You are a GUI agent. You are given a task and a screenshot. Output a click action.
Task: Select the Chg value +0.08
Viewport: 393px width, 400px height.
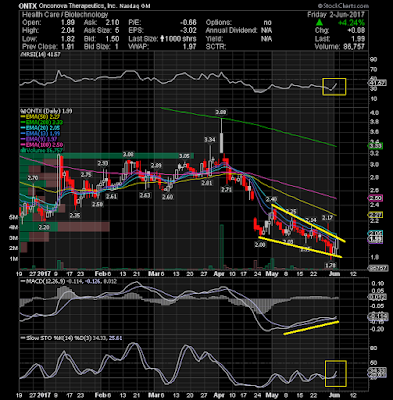pyautogui.click(x=357, y=31)
